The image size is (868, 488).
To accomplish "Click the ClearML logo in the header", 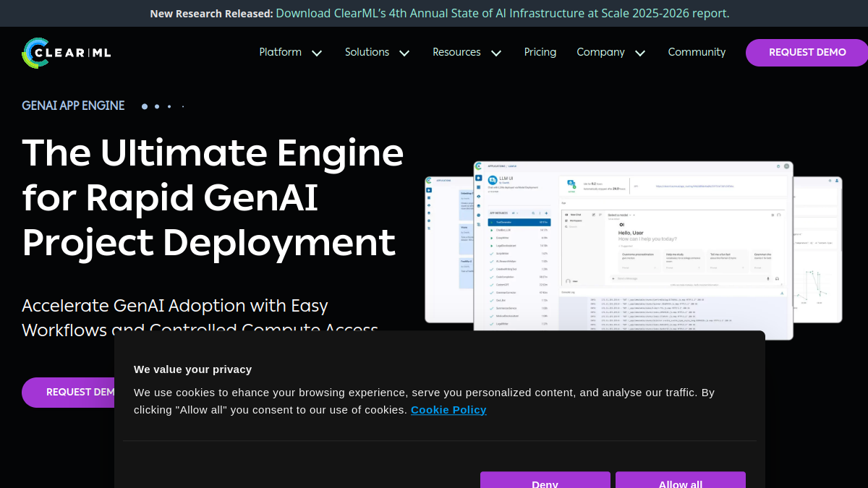I will tap(67, 53).
